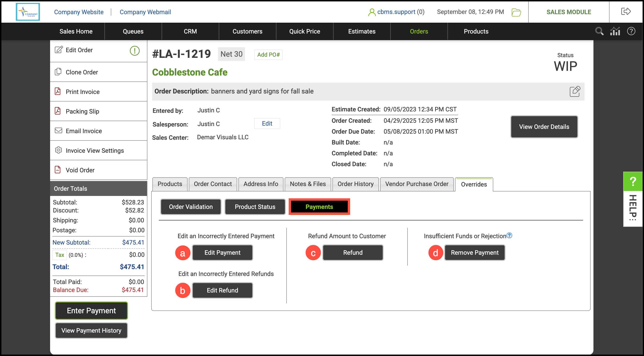Select Estimates in the navigation bar

pos(361,31)
